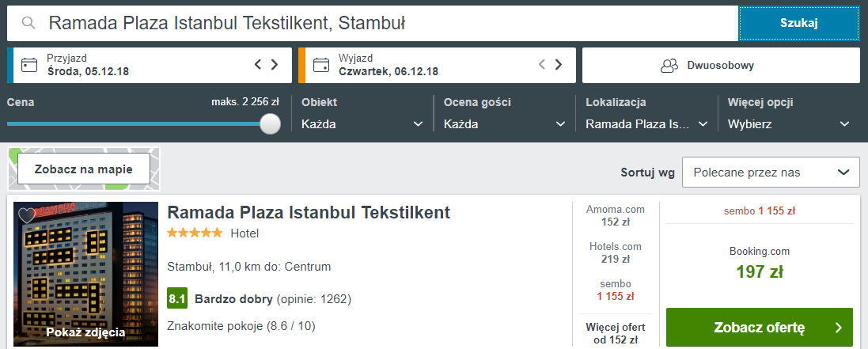Open Zobacz na mapie map view

[x=82, y=169]
